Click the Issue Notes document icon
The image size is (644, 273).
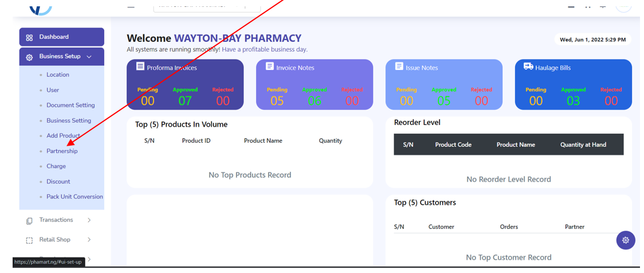pyautogui.click(x=399, y=66)
